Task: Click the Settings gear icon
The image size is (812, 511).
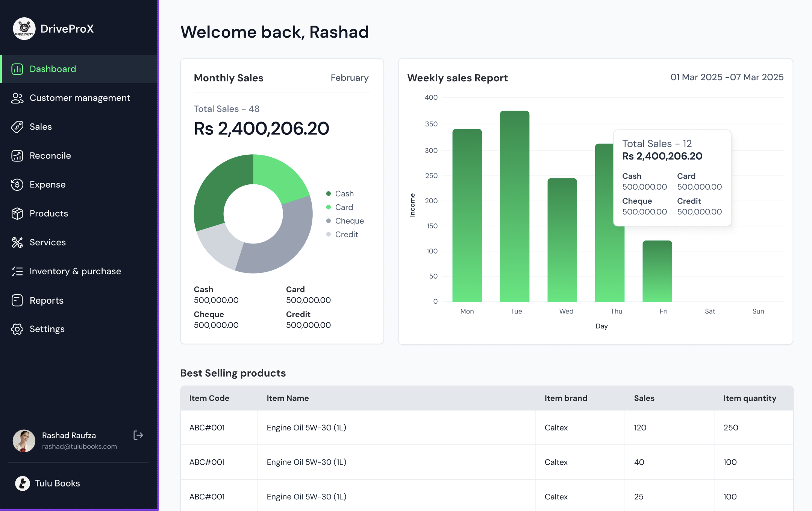Action: pyautogui.click(x=17, y=329)
